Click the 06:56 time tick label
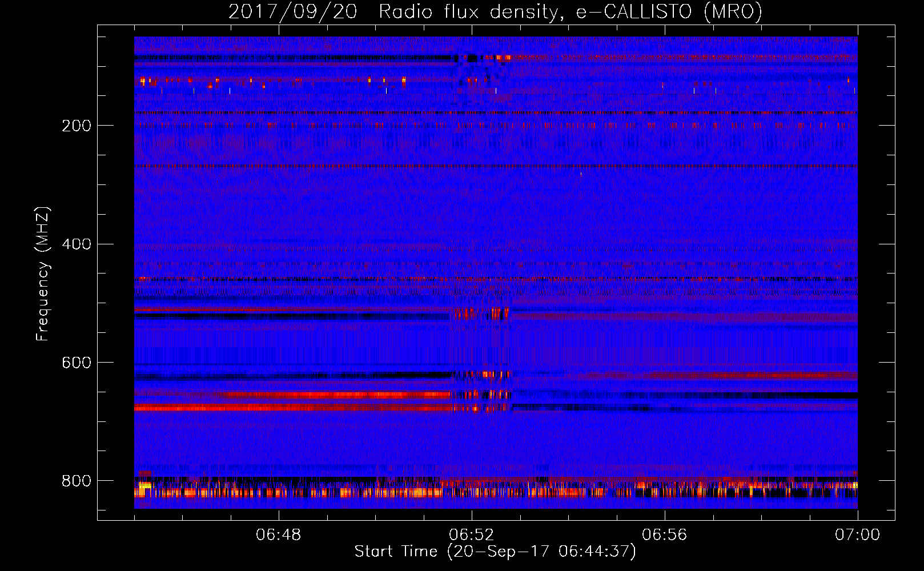This screenshot has height=571, width=924. [x=665, y=534]
